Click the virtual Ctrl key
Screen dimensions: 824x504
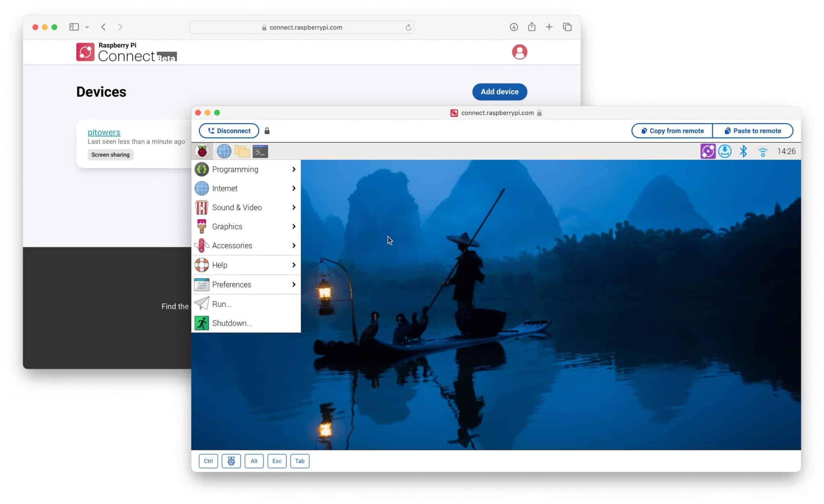point(208,461)
